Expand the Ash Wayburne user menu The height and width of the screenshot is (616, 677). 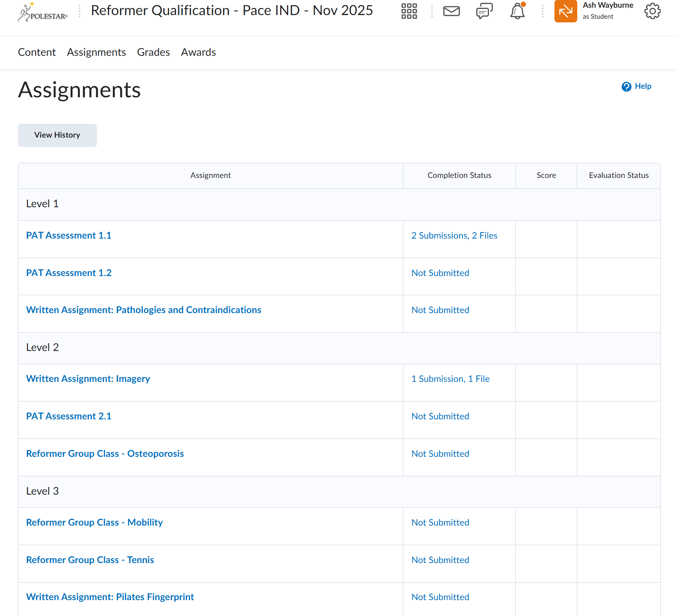[607, 11]
